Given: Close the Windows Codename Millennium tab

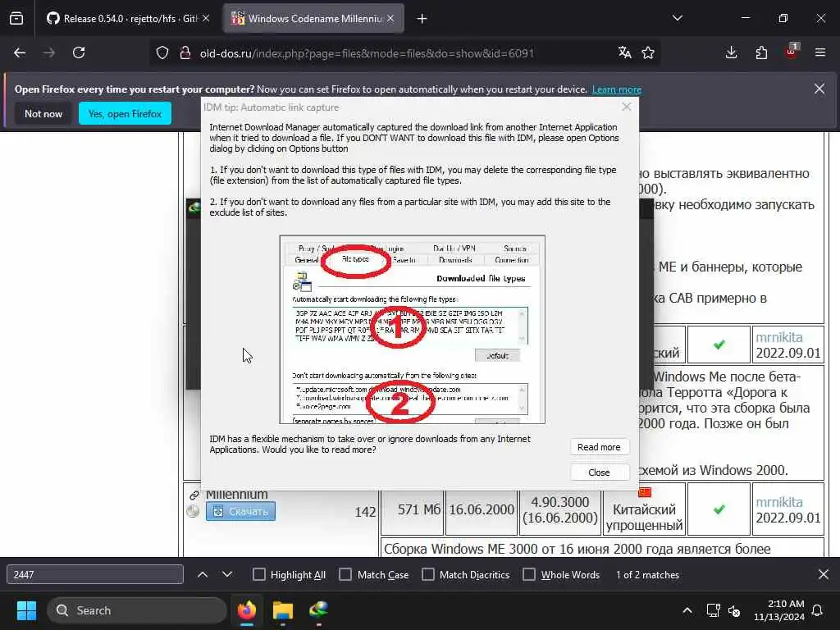Looking at the screenshot, I should pos(390,18).
